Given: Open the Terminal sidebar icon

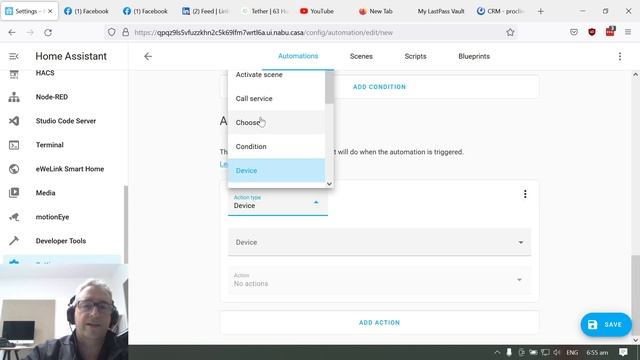Looking at the screenshot, I should tap(14, 145).
